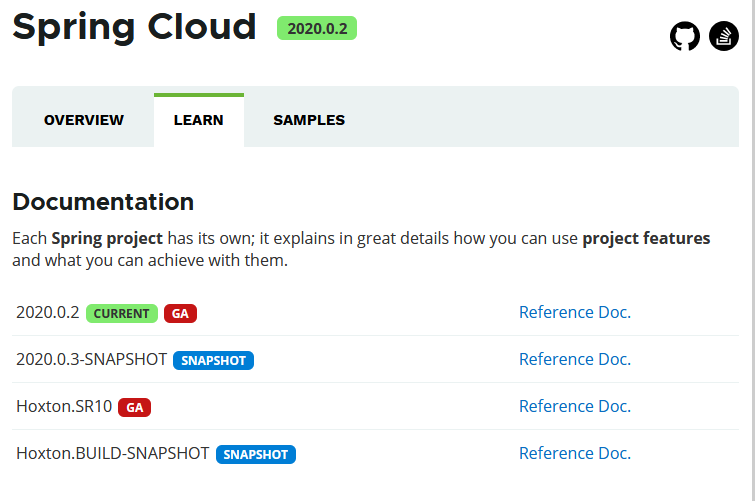Switch to the Overview tab

83,120
